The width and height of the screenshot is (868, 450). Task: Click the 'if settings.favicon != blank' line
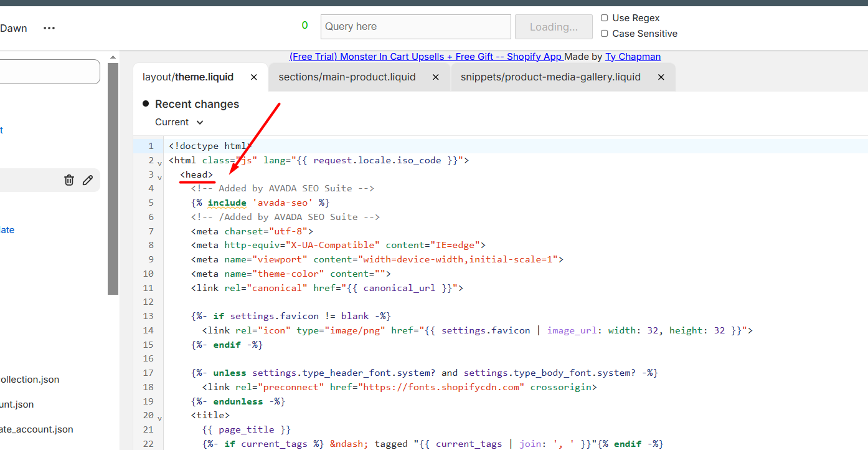tap(291, 316)
